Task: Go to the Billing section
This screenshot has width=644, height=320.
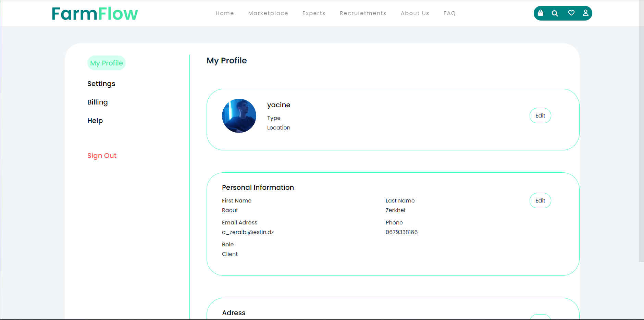Action: coord(97,102)
